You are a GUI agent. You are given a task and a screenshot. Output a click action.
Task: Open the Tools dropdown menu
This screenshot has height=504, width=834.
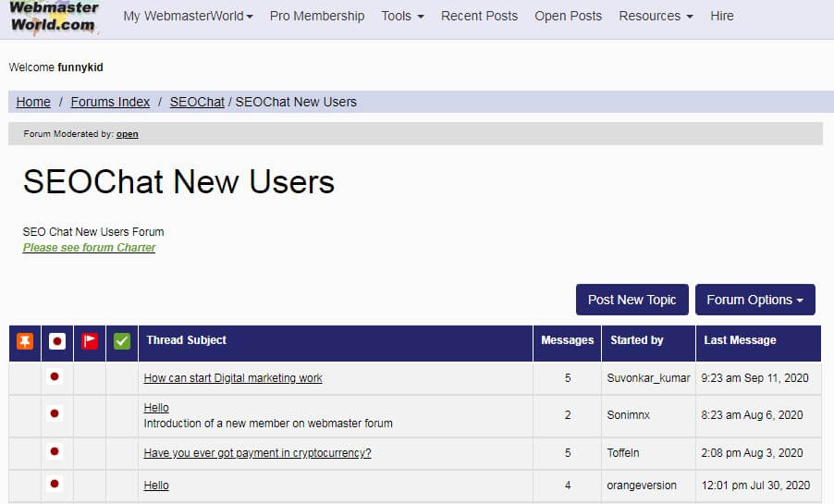click(x=402, y=16)
